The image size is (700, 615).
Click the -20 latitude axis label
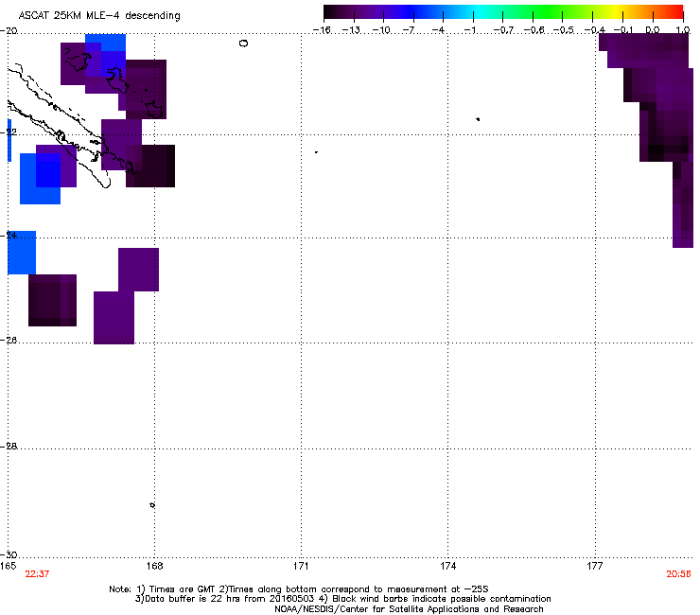(9, 31)
